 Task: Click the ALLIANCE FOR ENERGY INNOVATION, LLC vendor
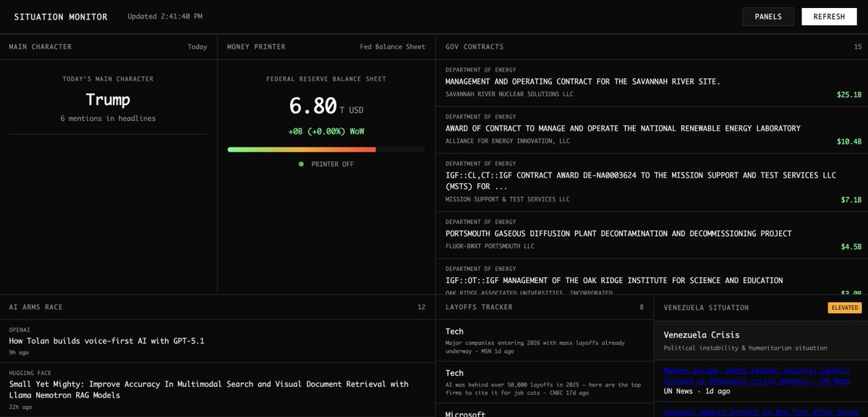[x=507, y=141]
